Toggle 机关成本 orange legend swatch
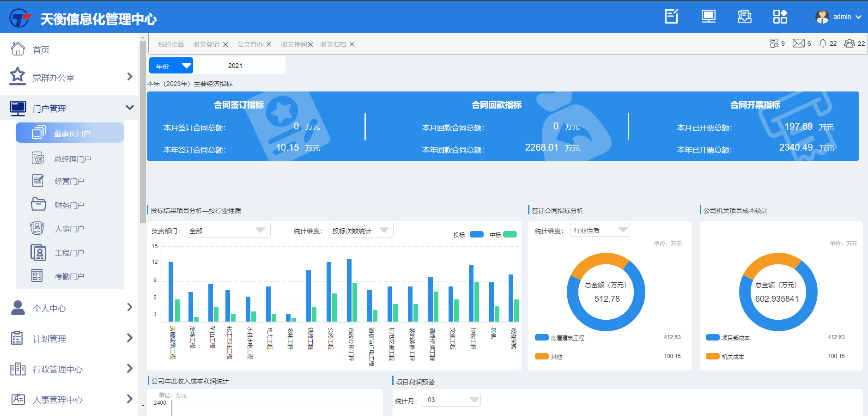The width and height of the screenshot is (868, 420). [x=712, y=356]
